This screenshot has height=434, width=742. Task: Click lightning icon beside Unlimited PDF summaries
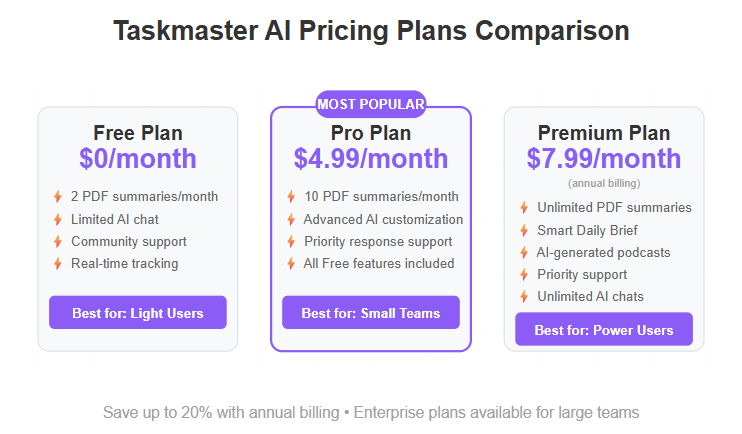[524, 208]
